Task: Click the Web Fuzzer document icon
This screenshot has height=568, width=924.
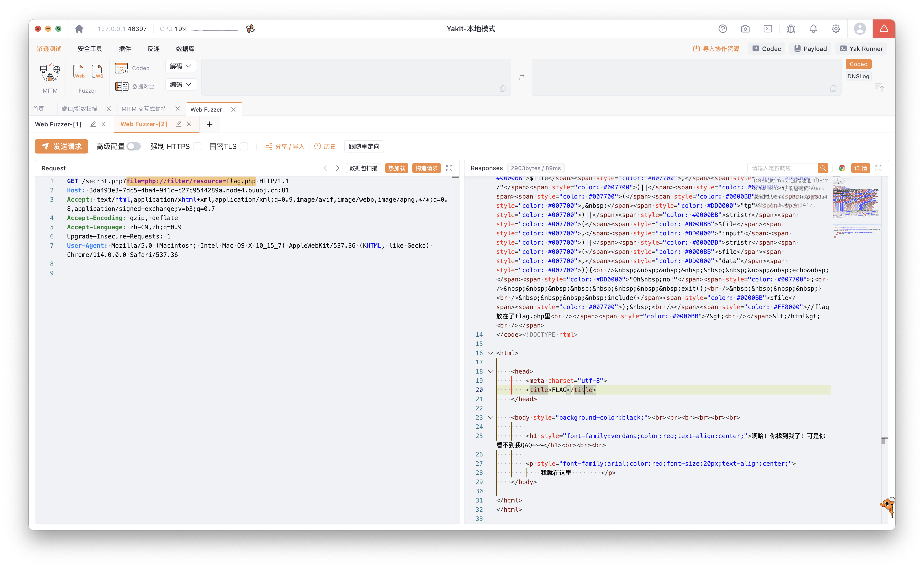Action: (x=79, y=71)
